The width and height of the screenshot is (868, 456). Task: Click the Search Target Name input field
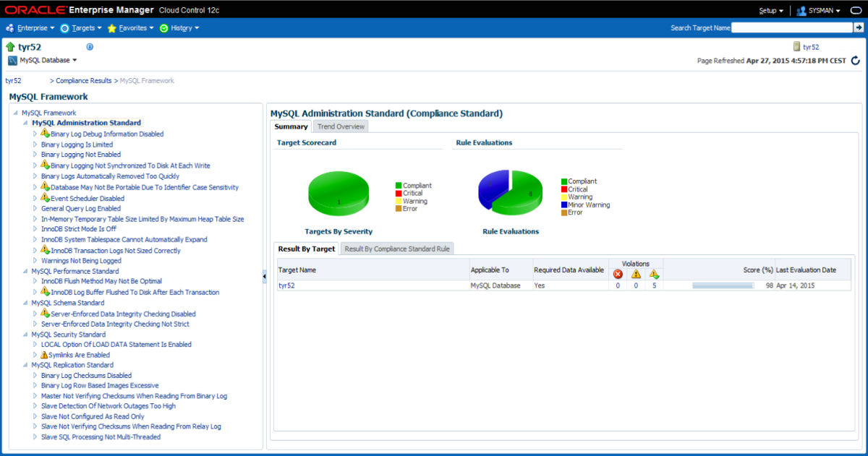(x=792, y=27)
